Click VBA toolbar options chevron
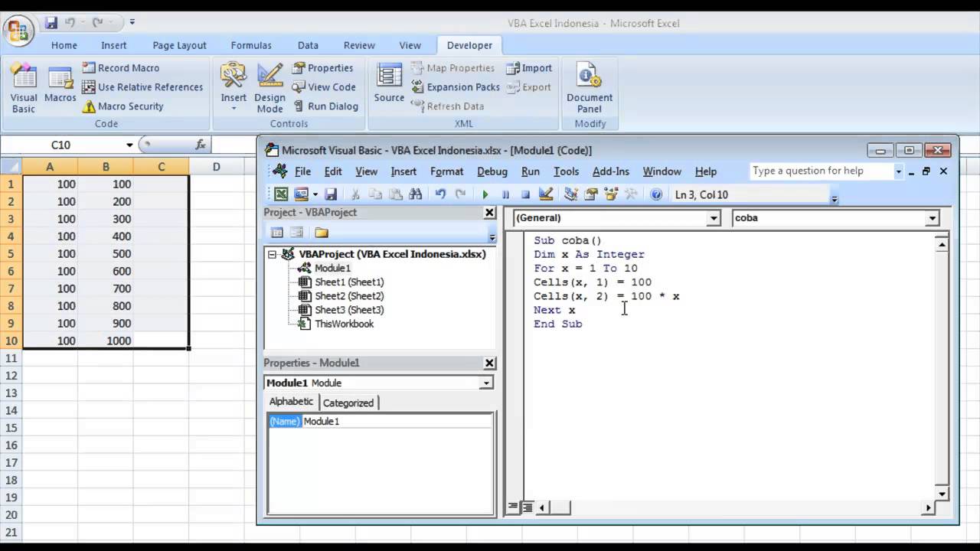This screenshot has height=551, width=980. (x=834, y=197)
